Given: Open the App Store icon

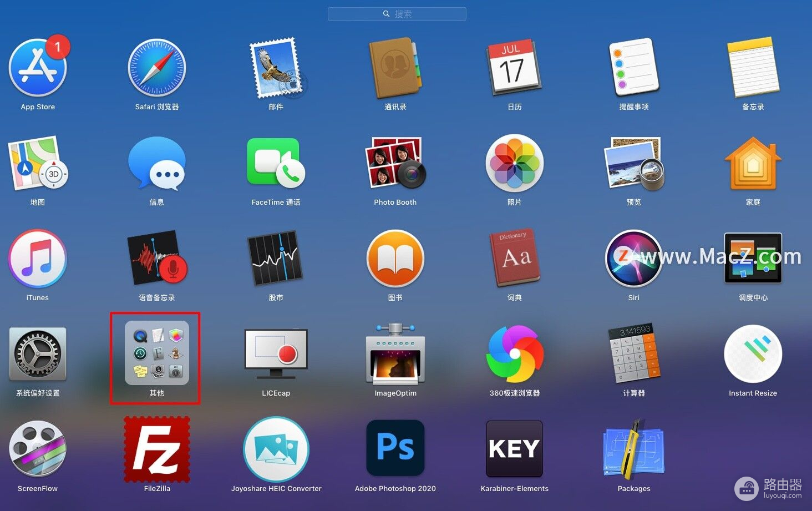Looking at the screenshot, I should 38,68.
